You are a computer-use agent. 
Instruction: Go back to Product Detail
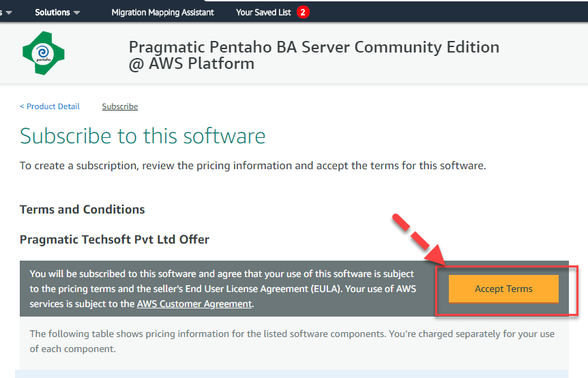point(50,106)
